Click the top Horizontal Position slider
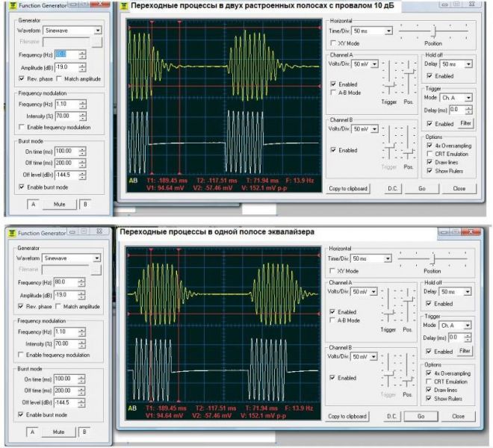This screenshot has width=493, height=448. click(435, 31)
